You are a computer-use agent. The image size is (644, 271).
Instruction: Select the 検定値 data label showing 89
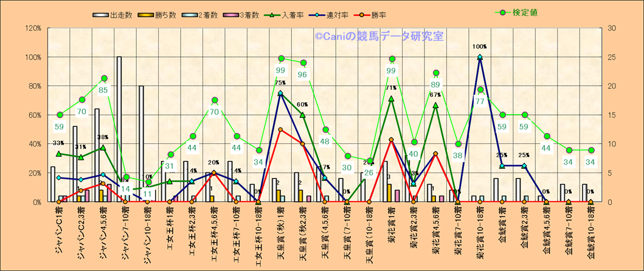coord(436,85)
